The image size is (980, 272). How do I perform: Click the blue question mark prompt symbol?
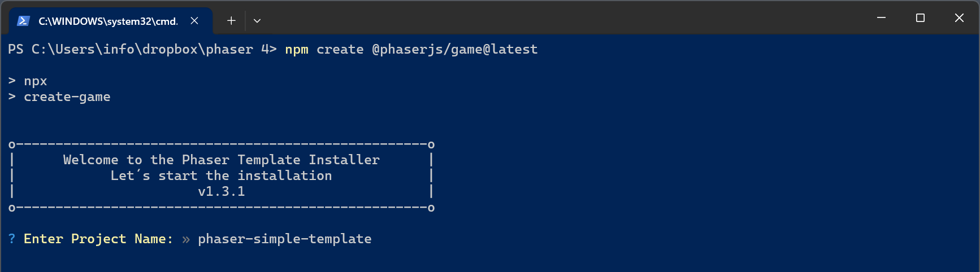[12, 239]
